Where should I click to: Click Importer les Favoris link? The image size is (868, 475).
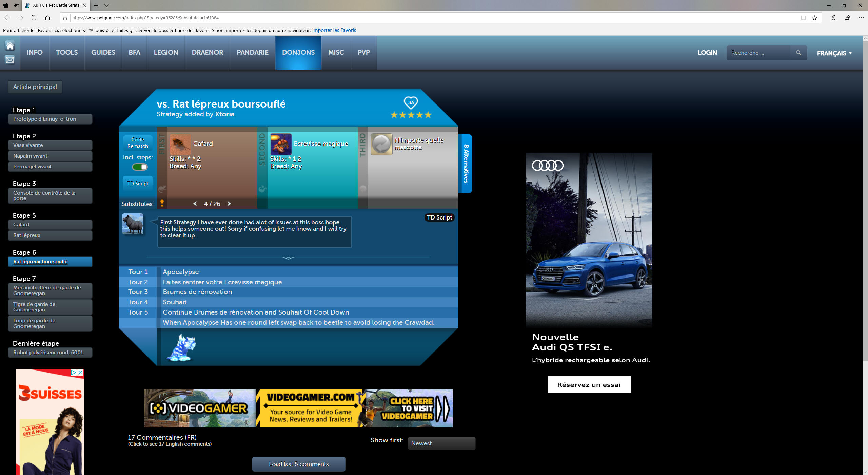[x=334, y=30]
